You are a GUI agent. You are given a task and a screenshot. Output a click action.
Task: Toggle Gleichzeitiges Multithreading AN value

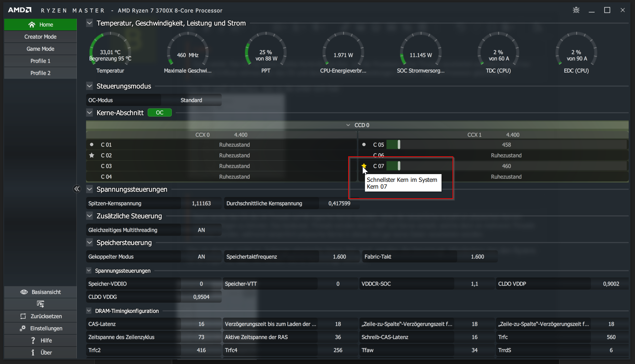coord(201,230)
